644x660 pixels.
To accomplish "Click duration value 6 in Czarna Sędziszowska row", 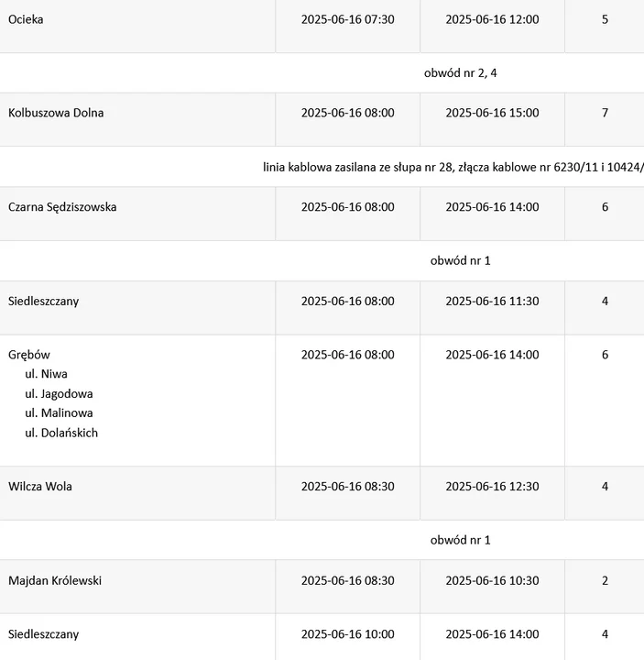I will click(605, 207).
